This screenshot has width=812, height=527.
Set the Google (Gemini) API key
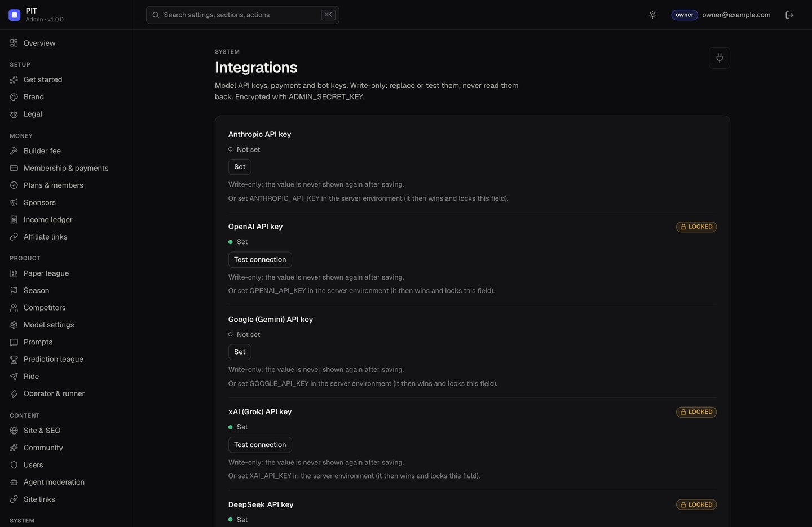(x=240, y=352)
